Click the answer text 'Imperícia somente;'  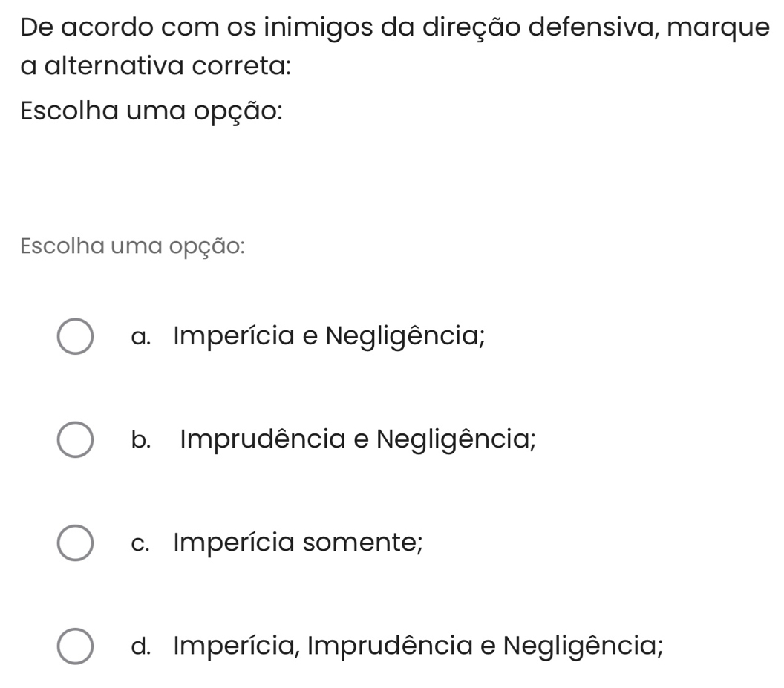tap(298, 543)
